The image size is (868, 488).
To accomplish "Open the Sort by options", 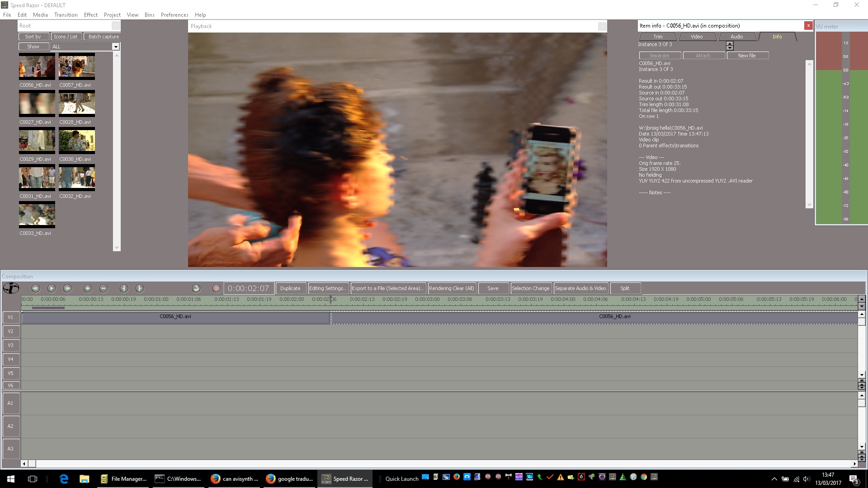I will tap(33, 37).
